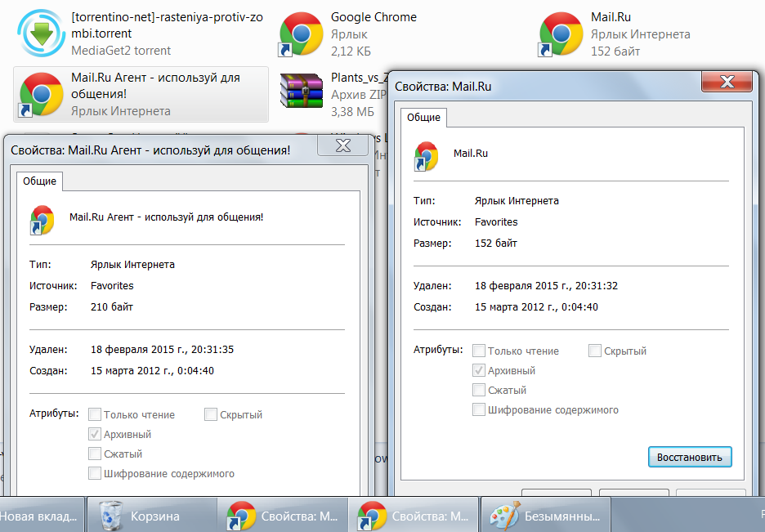Viewport: 765px width, 532px height.
Task: Select the Mail.Ru Агент shortcut icon in file list
Action: (x=41, y=95)
